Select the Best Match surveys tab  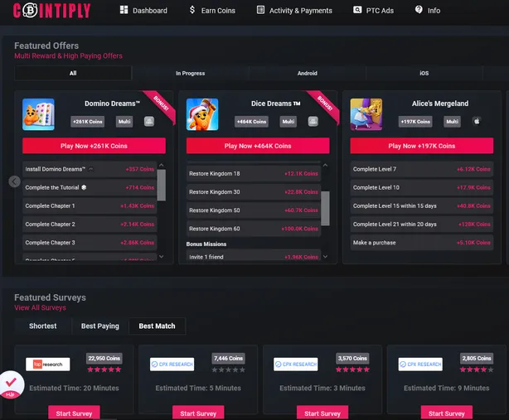[158, 326]
